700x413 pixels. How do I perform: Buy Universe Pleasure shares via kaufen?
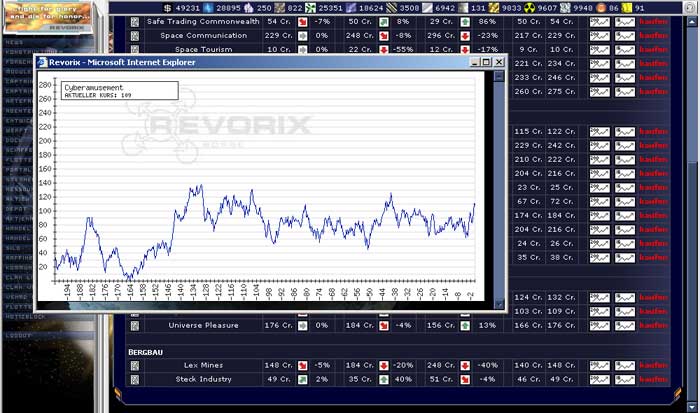pyautogui.click(x=655, y=325)
